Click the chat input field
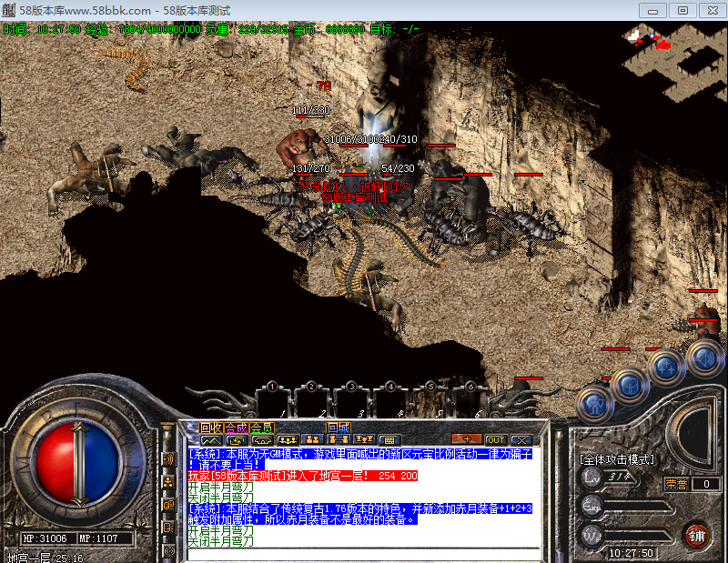Screen dimensions: 728x563 (364, 555)
